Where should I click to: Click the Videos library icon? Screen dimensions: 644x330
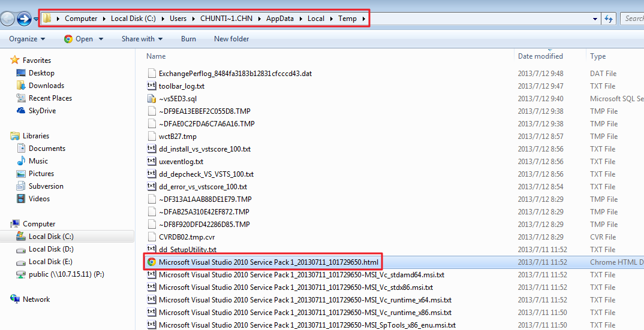click(21, 199)
